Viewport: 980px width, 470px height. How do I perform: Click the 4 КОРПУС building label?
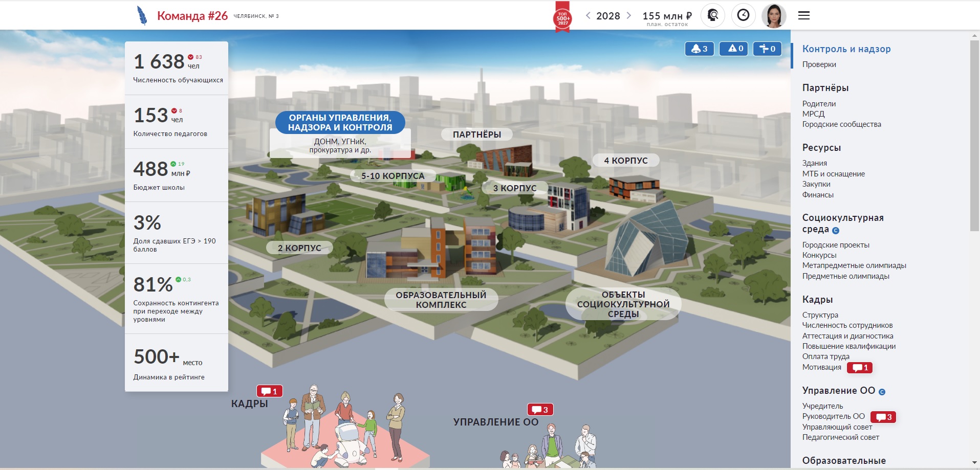point(625,161)
